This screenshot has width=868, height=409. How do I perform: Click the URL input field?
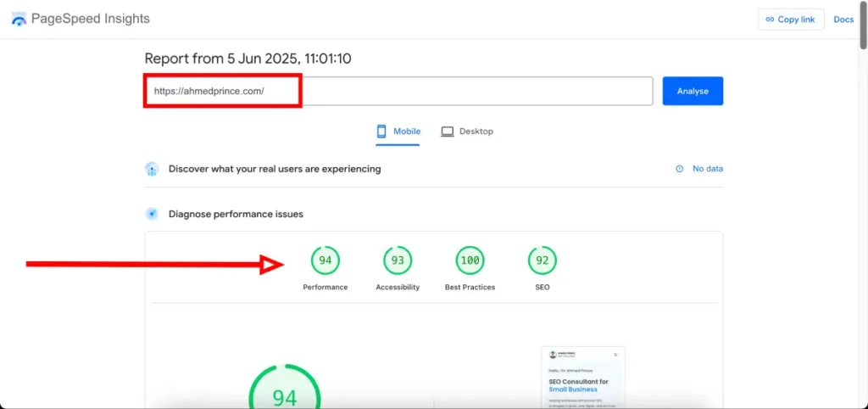(x=398, y=91)
